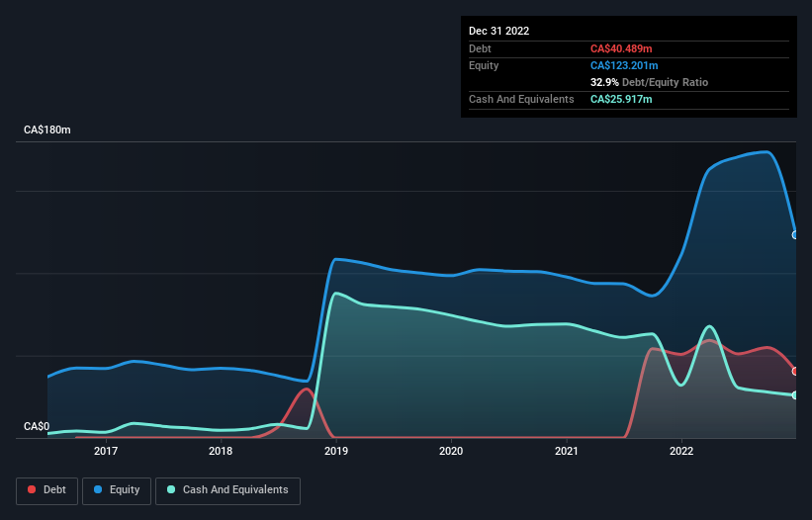Click the Debt value CA$40.489m
This screenshot has width=812, height=520.
(621, 48)
